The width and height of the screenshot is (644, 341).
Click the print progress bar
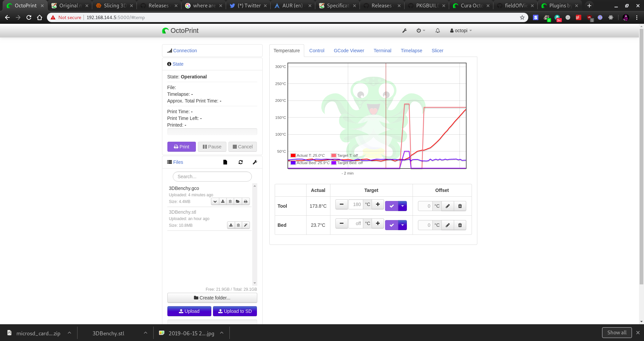212,132
